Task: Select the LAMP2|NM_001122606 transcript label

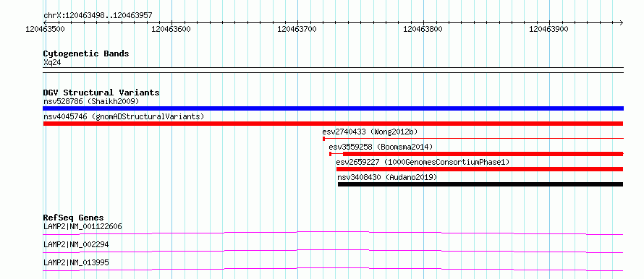Action: click(82, 226)
